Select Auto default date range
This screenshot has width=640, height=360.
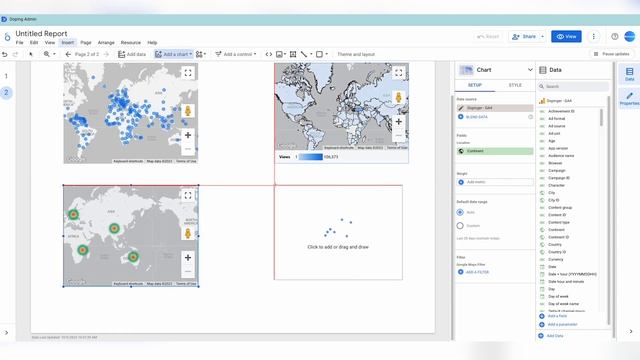pyautogui.click(x=460, y=212)
